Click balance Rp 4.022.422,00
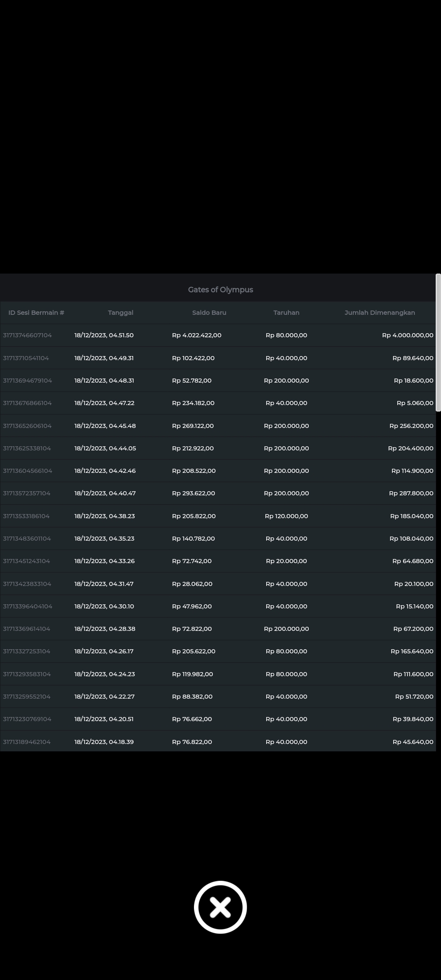 click(x=196, y=335)
